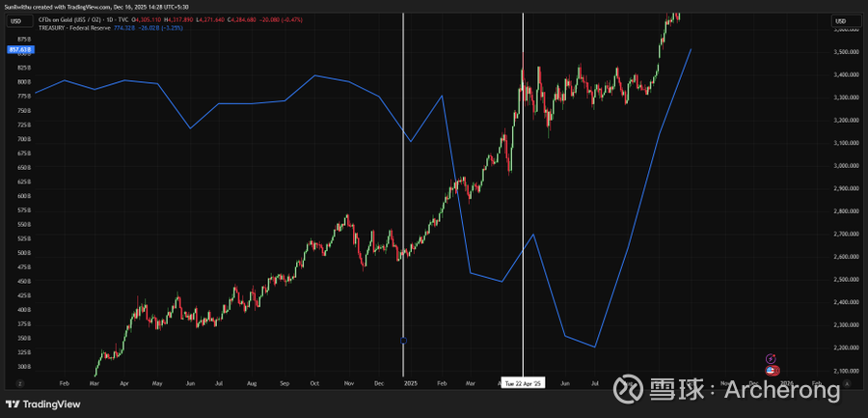This screenshot has height=418, width=868.
Task: Click the highlighted 857.63 B price label
Action: [x=20, y=50]
